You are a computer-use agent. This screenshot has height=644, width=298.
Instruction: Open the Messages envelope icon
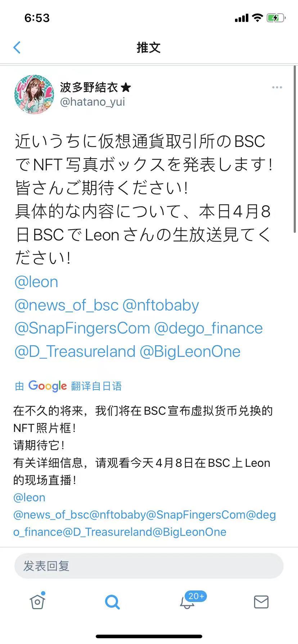(261, 602)
